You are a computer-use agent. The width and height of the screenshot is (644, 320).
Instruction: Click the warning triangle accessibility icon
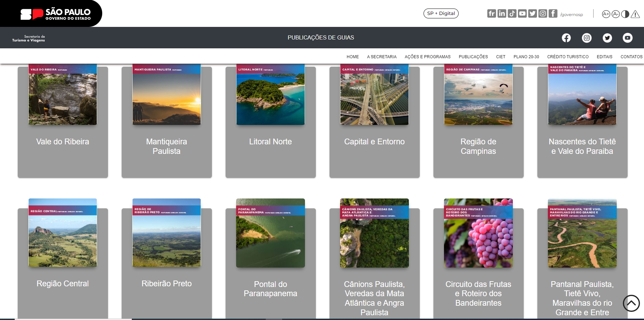point(635,14)
